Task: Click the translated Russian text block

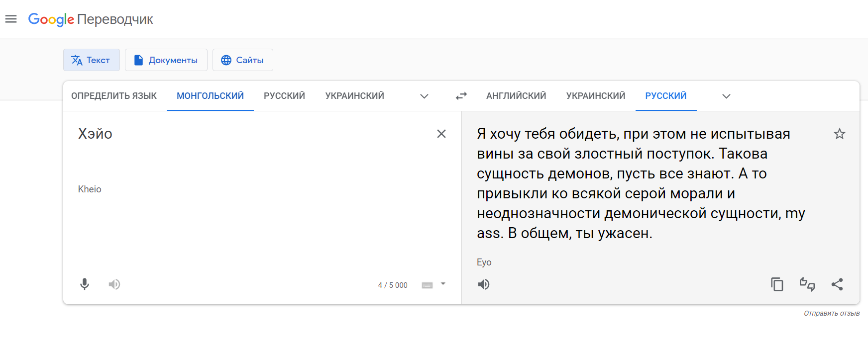Action: pyautogui.click(x=641, y=183)
